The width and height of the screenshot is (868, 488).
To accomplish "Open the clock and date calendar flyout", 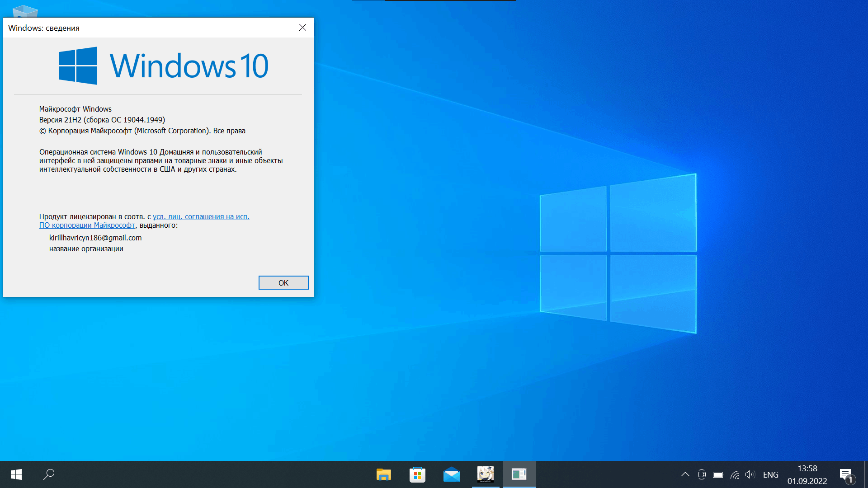I will point(807,474).
